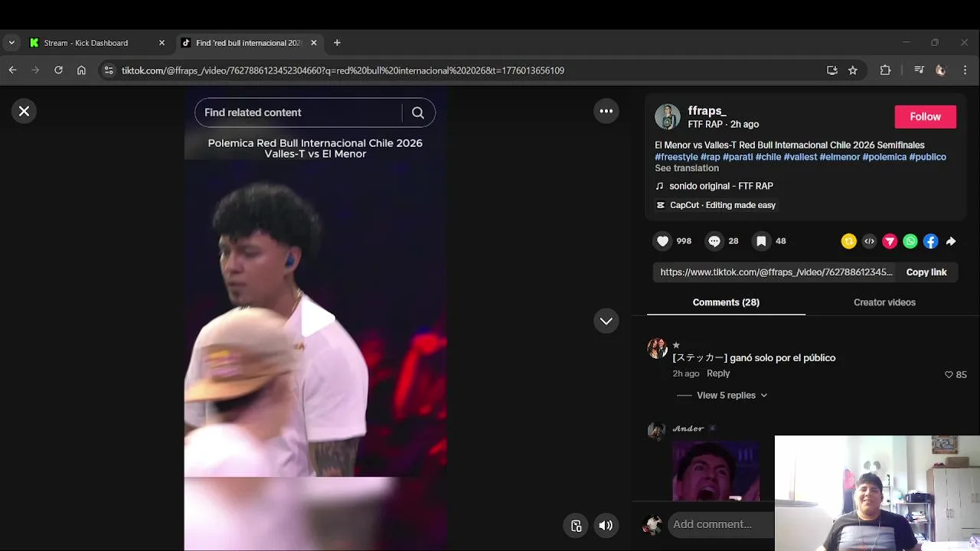The image size is (980, 551).
Task: Repost using the yellow repost icon
Action: [x=848, y=241]
